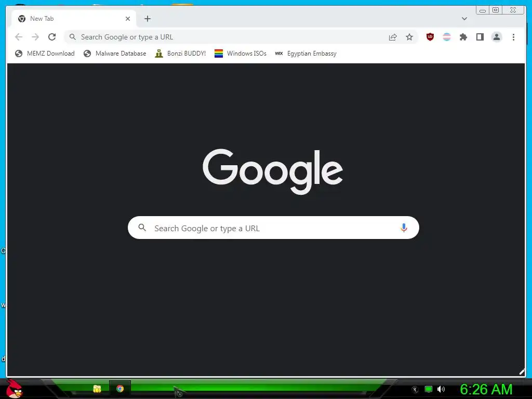Select the New Tab tab
532x399 pixels.
pos(74,19)
